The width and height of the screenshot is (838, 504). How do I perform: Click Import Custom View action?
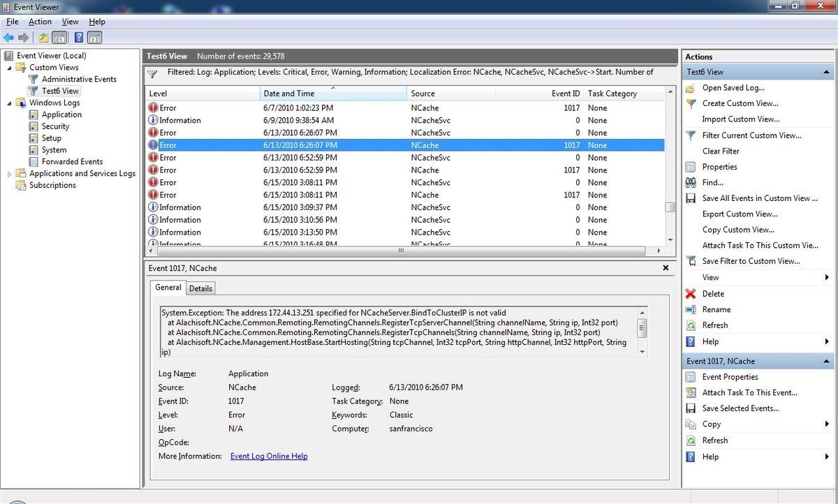click(x=740, y=119)
